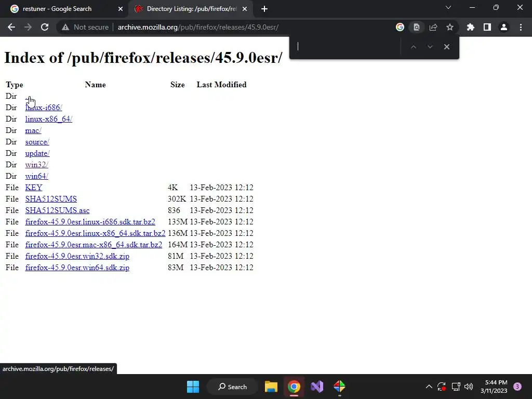Image resolution: width=532 pixels, height=399 pixels.
Task: Open volume control in the tray
Action: tap(469, 387)
